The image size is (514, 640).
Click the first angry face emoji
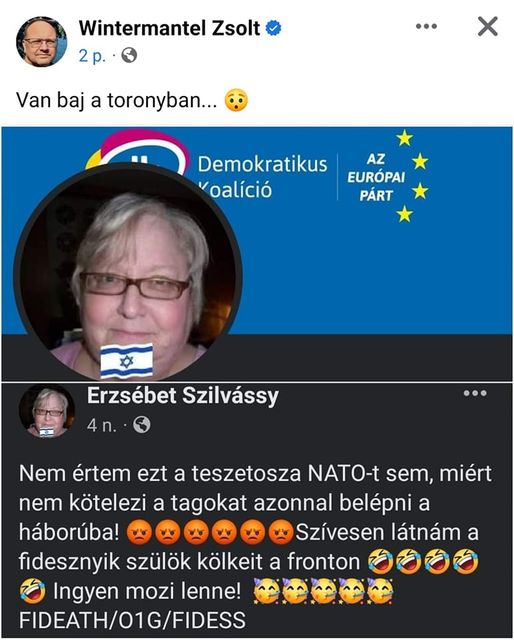(x=139, y=533)
